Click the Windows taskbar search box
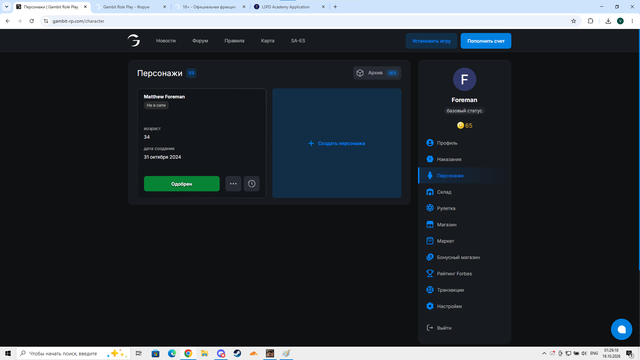This screenshot has height=360, width=640. (73, 353)
